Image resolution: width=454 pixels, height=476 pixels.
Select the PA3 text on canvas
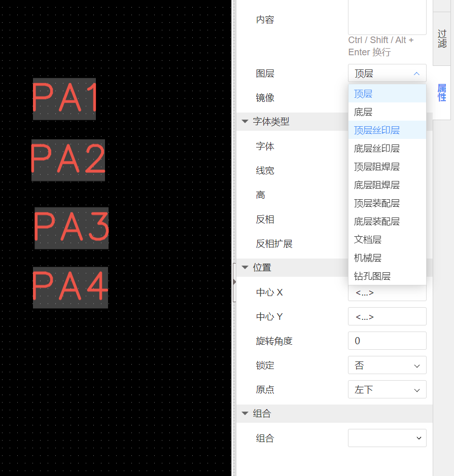[x=72, y=228]
